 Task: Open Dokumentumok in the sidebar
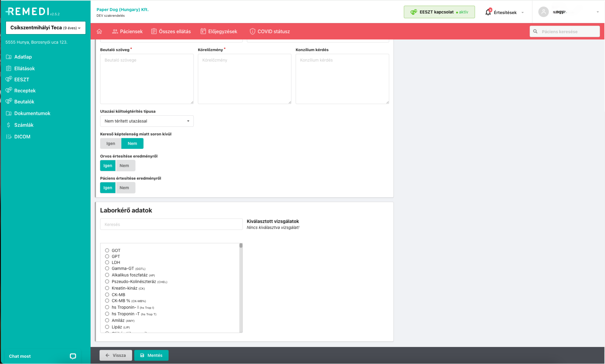tap(32, 113)
